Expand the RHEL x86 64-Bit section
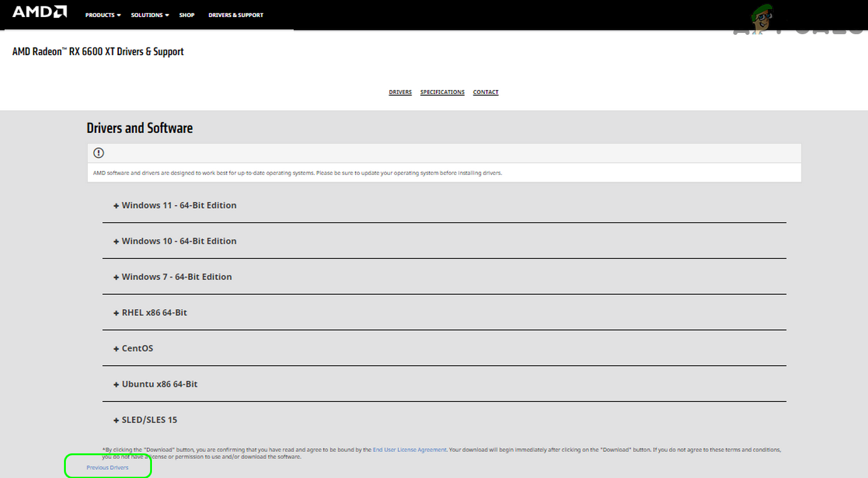Viewport: 868px width, 478px height. click(x=444, y=313)
